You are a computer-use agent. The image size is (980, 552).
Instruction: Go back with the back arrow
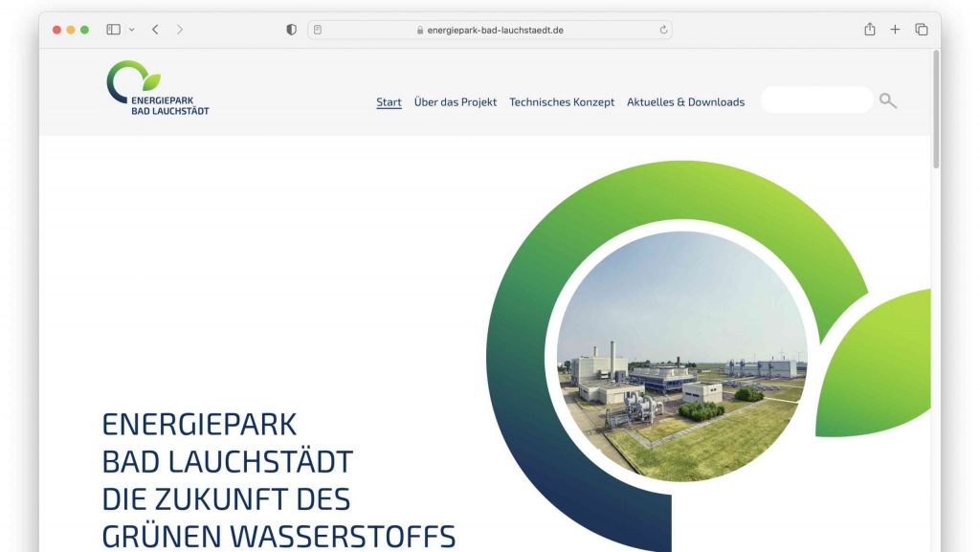(156, 30)
